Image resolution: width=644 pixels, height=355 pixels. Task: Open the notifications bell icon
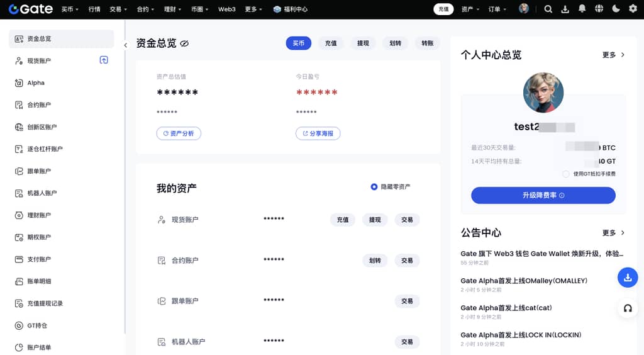pyautogui.click(x=582, y=9)
